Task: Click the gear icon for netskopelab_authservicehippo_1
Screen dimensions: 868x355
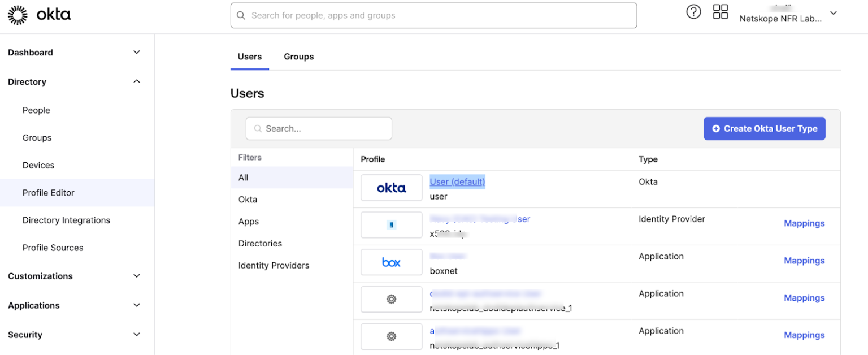Action: click(391, 336)
